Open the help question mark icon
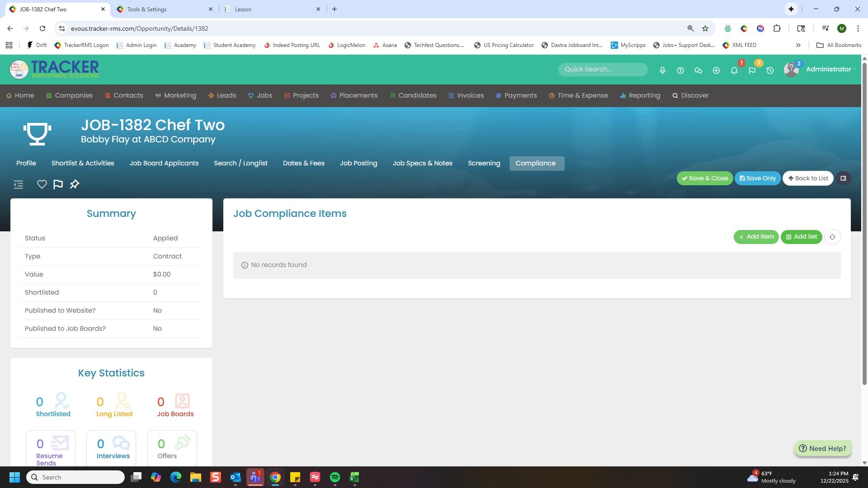 click(x=680, y=70)
